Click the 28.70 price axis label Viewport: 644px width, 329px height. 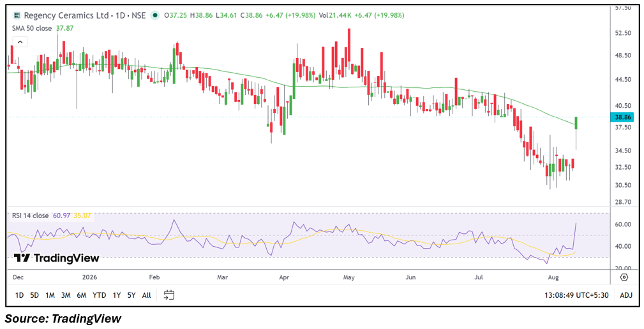pos(624,202)
